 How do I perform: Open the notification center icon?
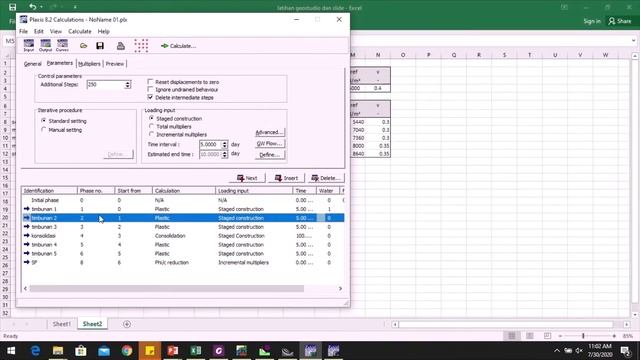pyautogui.click(x=625, y=351)
